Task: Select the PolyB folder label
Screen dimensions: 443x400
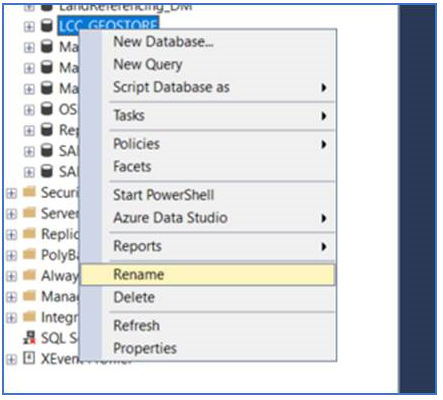Action: point(59,255)
